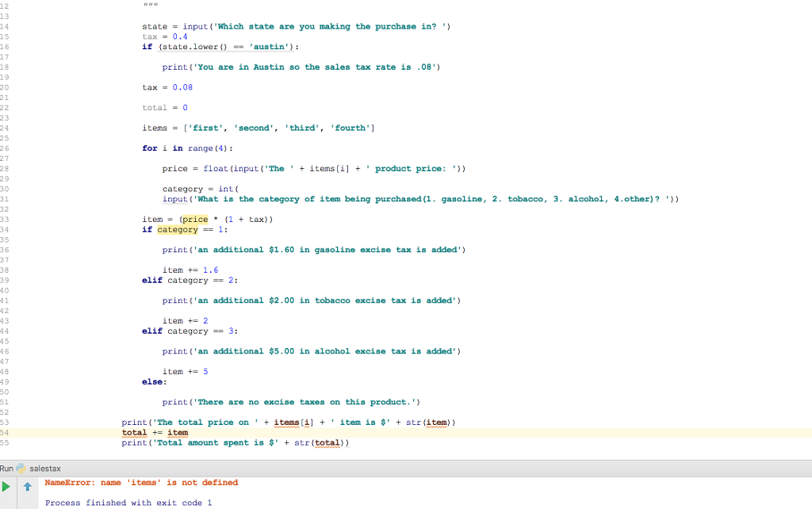Click the Run tool window label
Screen dimensions: 812x509
8,469
